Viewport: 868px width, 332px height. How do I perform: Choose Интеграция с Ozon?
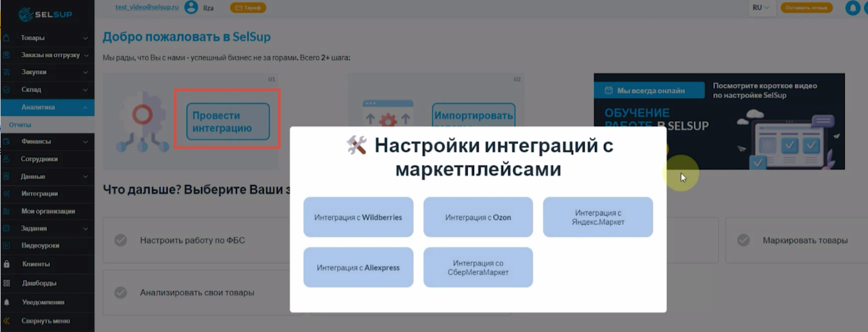pos(478,217)
